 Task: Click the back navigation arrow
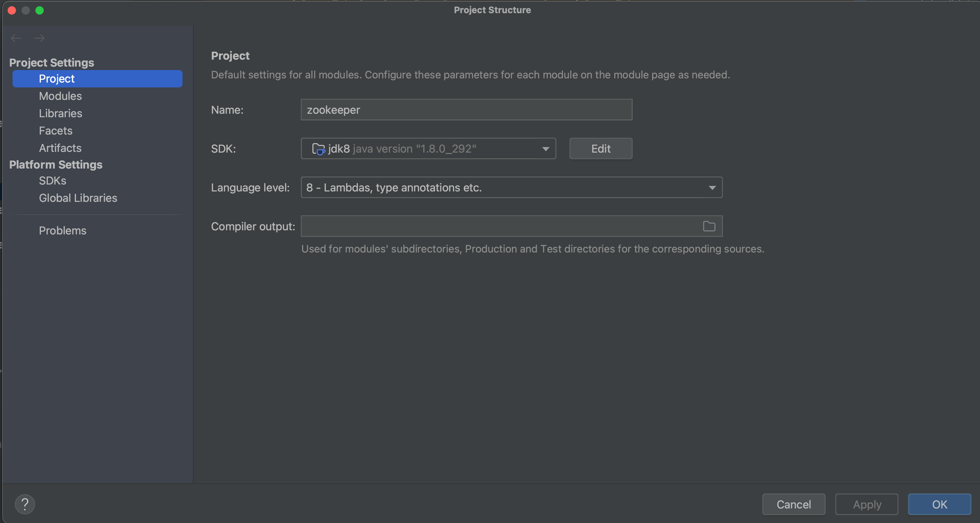16,38
